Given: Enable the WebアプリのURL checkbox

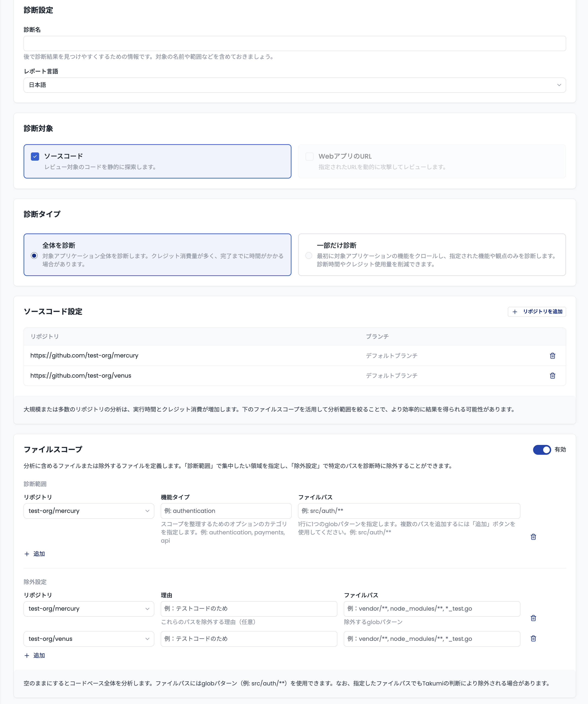Looking at the screenshot, I should 309,156.
